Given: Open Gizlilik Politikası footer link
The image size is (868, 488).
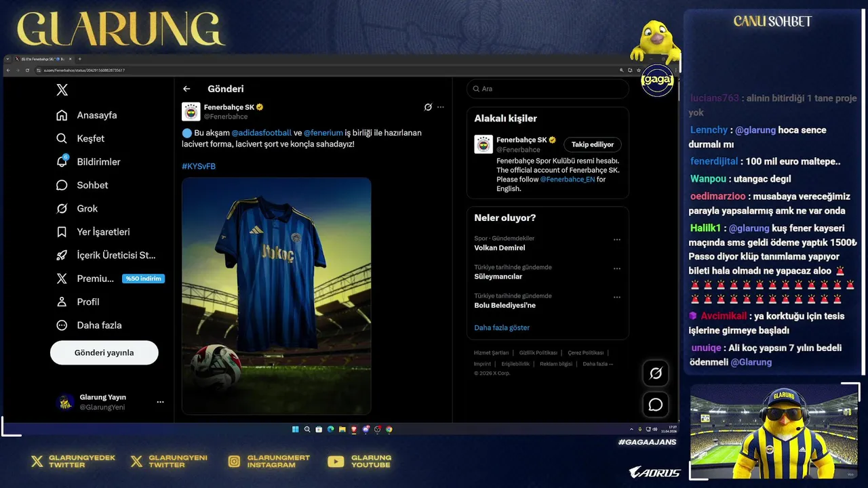Looking at the screenshot, I should tap(538, 352).
